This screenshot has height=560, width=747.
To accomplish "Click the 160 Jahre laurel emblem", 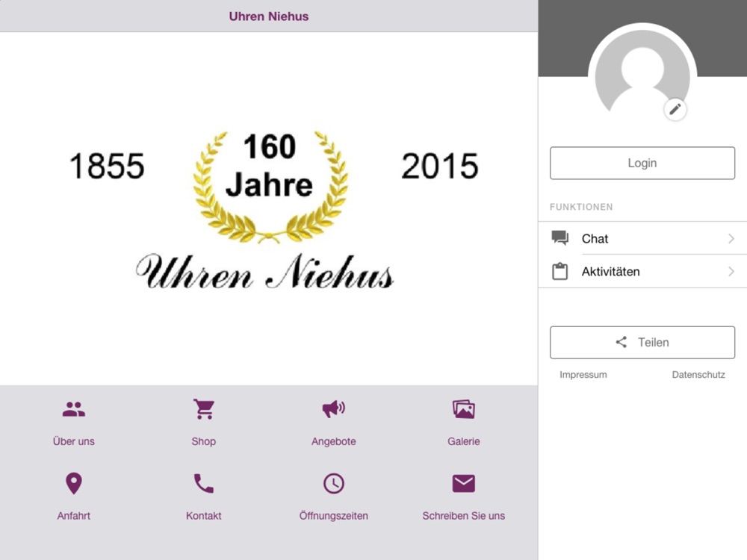I will [x=270, y=186].
